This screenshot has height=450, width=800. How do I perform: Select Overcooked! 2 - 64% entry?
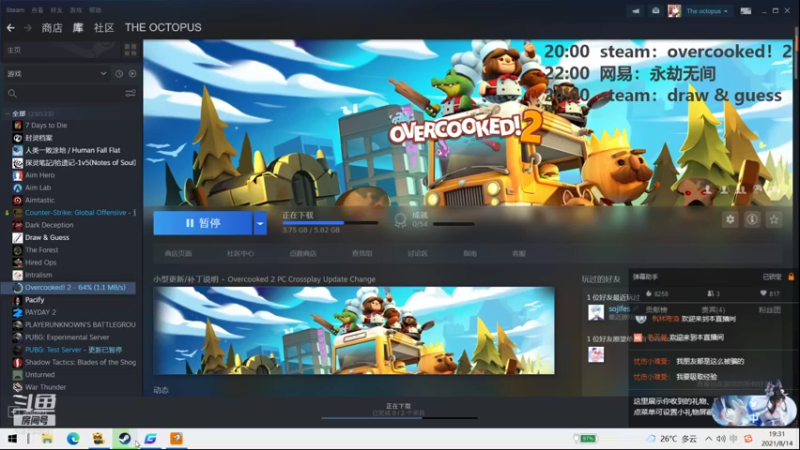click(69, 287)
